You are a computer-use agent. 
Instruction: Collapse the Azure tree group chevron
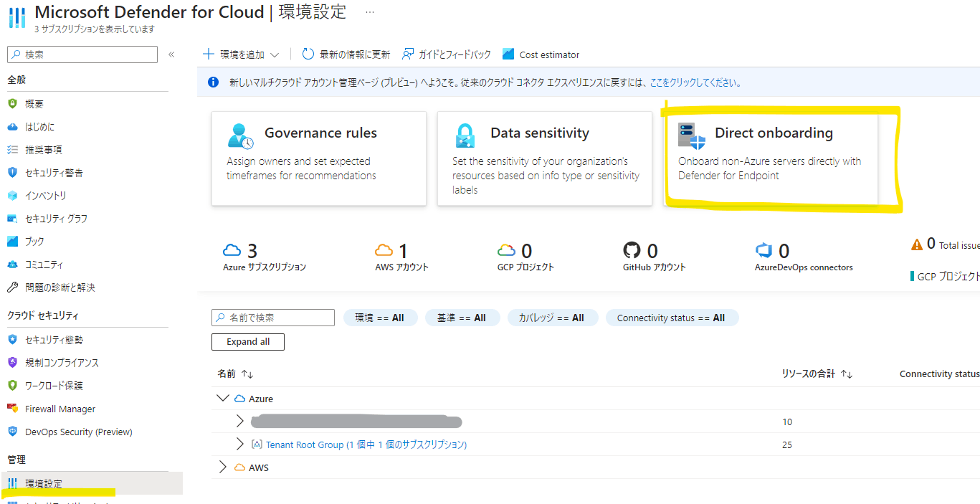click(x=222, y=399)
